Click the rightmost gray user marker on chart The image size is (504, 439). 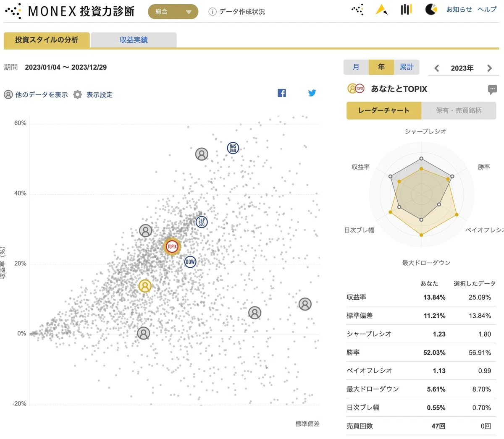pos(305,304)
